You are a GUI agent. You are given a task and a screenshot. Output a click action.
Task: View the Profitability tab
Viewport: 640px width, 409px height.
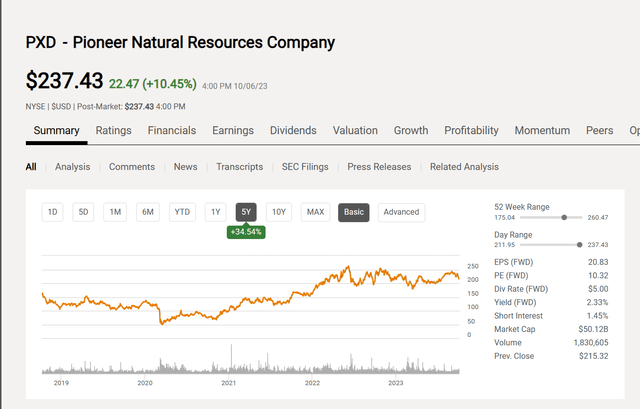point(471,131)
